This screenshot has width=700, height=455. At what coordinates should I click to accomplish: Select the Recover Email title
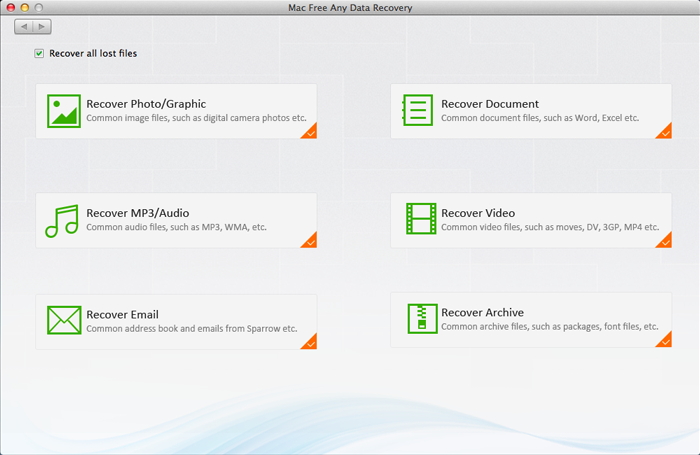(122, 314)
